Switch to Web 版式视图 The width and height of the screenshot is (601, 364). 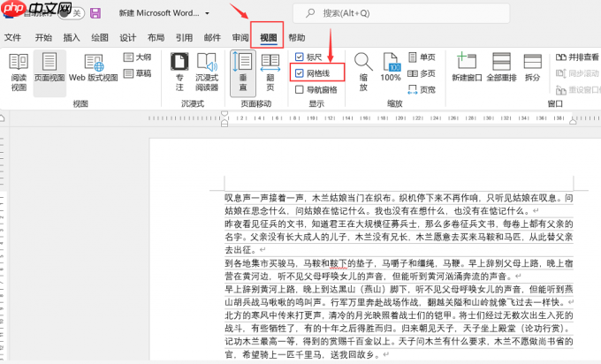(93, 68)
